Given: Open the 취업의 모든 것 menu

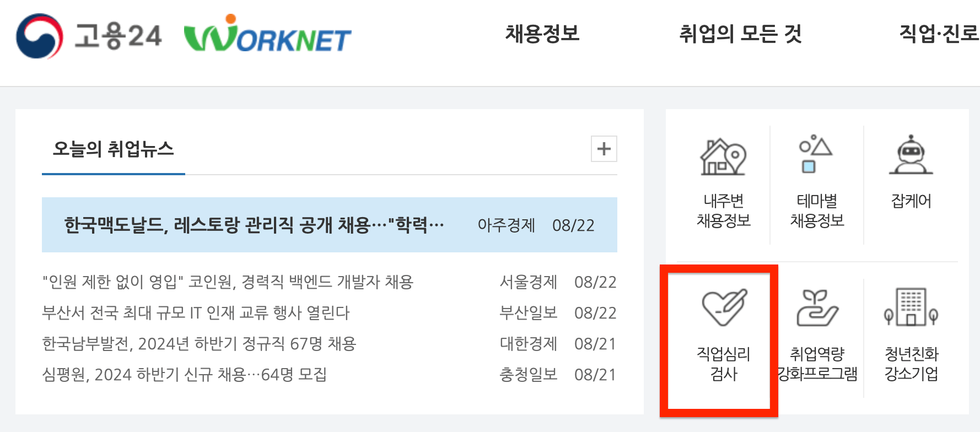Looking at the screenshot, I should (x=741, y=34).
